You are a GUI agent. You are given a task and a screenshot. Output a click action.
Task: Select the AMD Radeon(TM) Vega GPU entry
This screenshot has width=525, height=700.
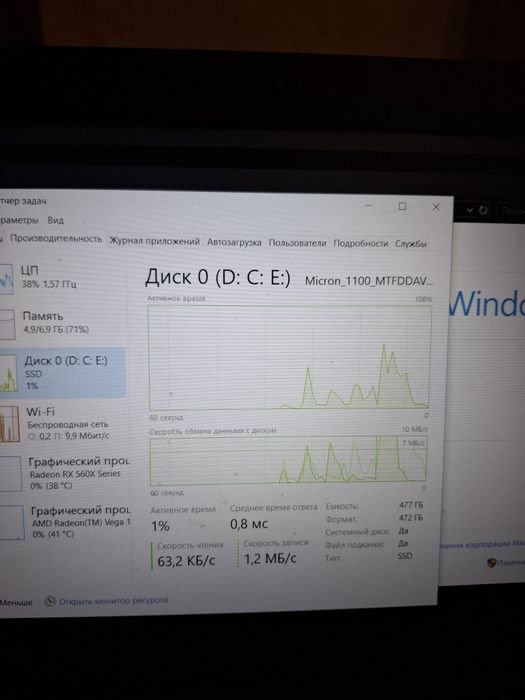pos(65,522)
